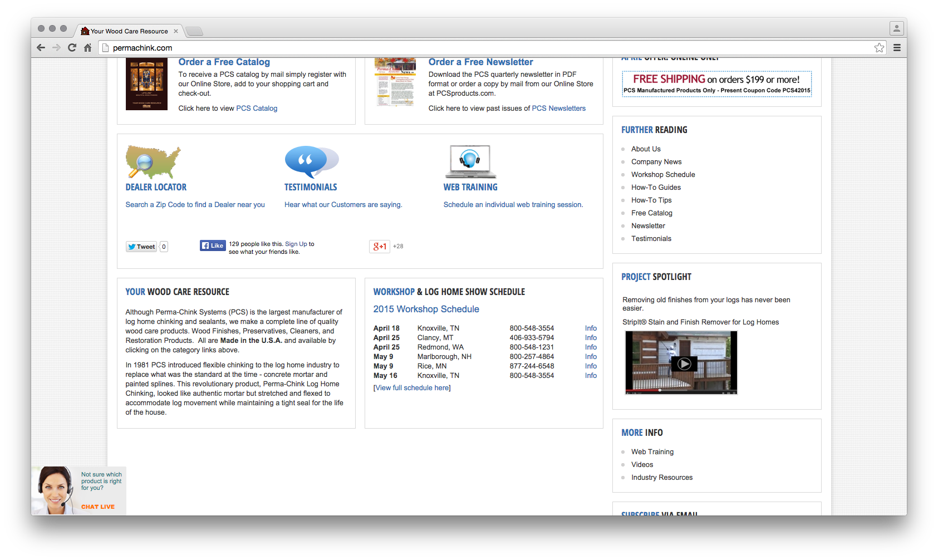Click the browser back arrow

tap(41, 48)
